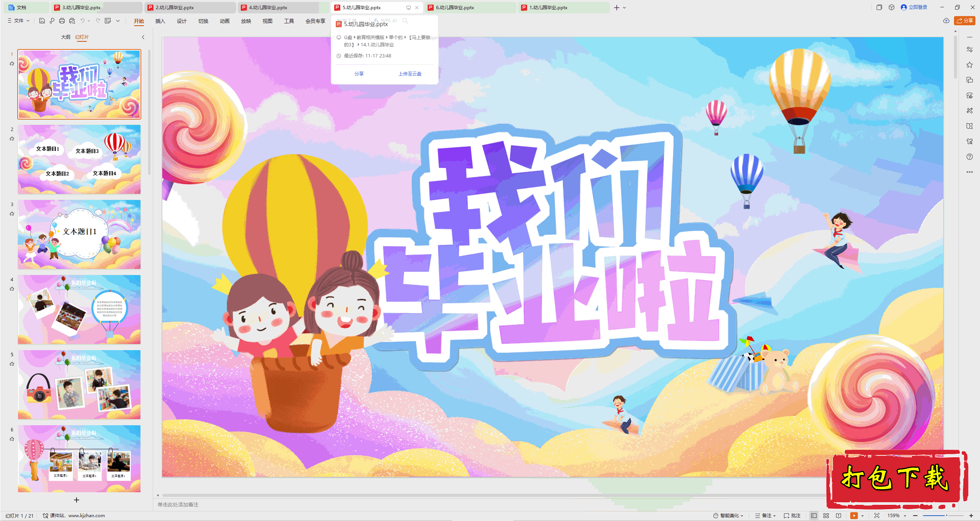980x521 pixels.
Task: Click the object properties sliders icon in right sidebar
Action: (970, 49)
